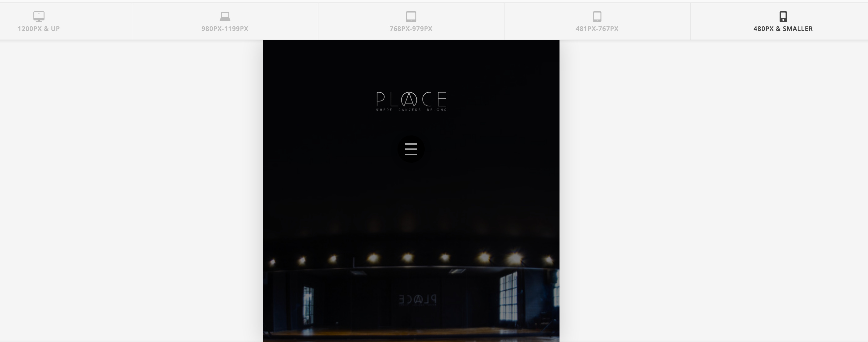Click the large tablet icon
This screenshot has width=868, height=342.
(411, 16)
